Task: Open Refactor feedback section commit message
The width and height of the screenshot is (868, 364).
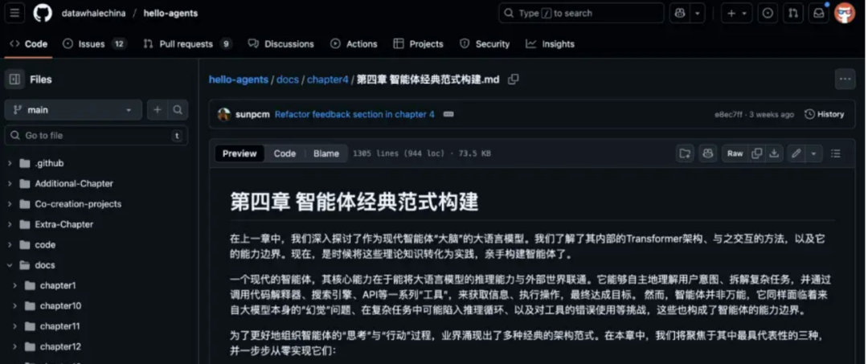Action: click(x=355, y=115)
